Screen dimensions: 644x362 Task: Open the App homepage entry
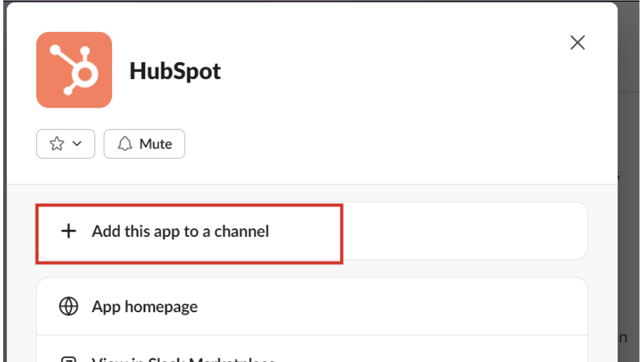click(x=144, y=307)
